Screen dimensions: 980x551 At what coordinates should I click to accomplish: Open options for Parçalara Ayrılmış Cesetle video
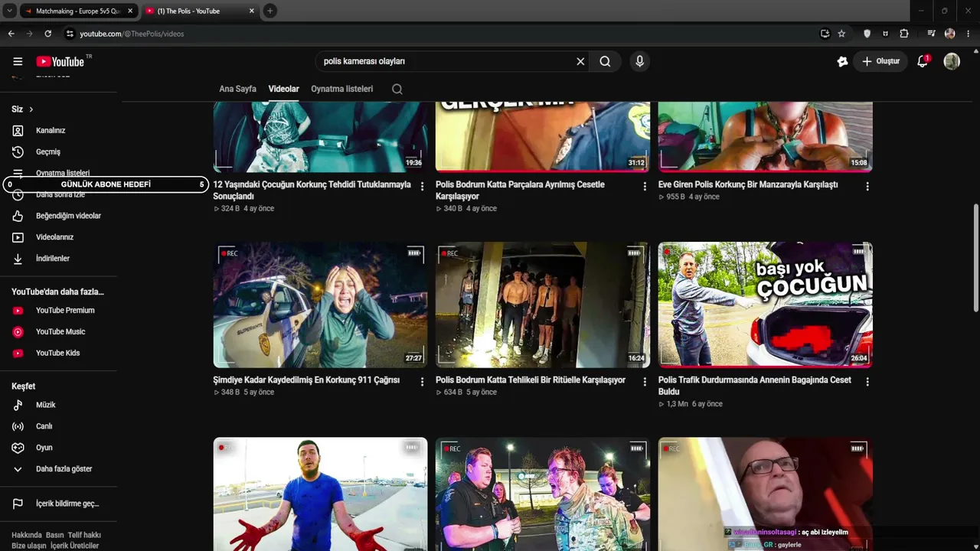coord(645,187)
